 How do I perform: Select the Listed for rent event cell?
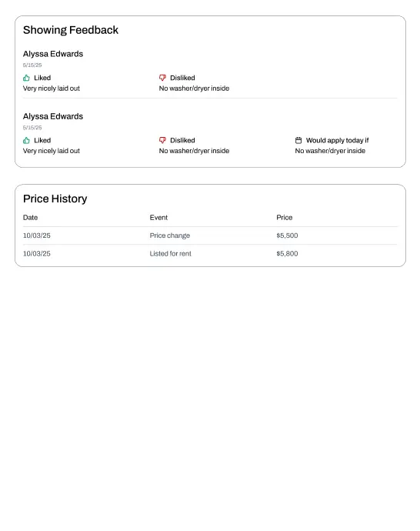tap(171, 254)
